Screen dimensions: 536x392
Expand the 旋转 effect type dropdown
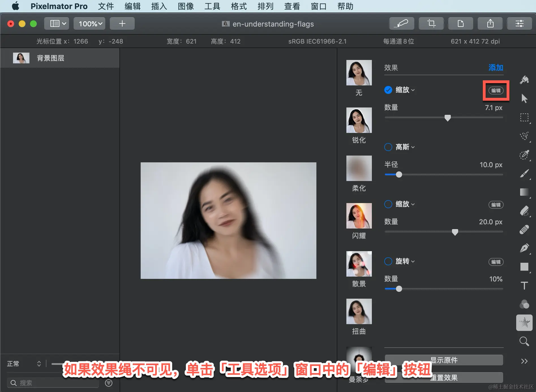405,261
